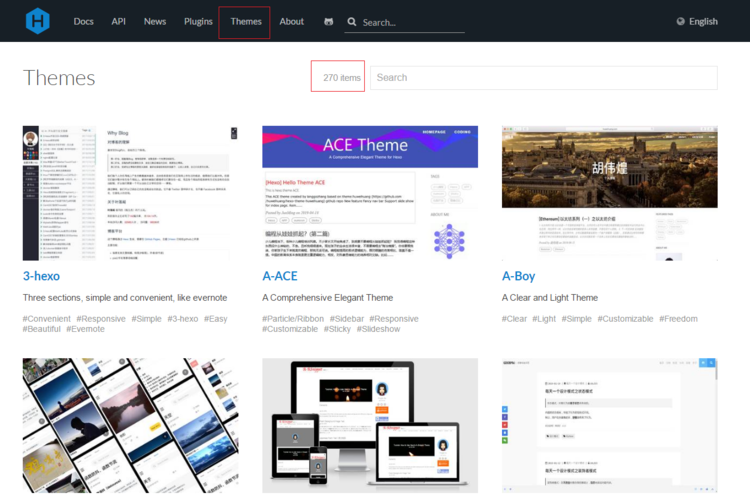750x502 pixels.
Task: Filter by #Easy tag
Action: coord(215,319)
